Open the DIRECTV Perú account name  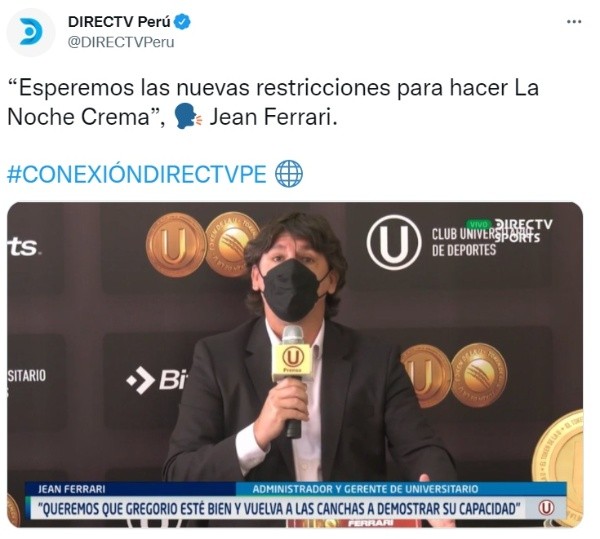coord(119,22)
